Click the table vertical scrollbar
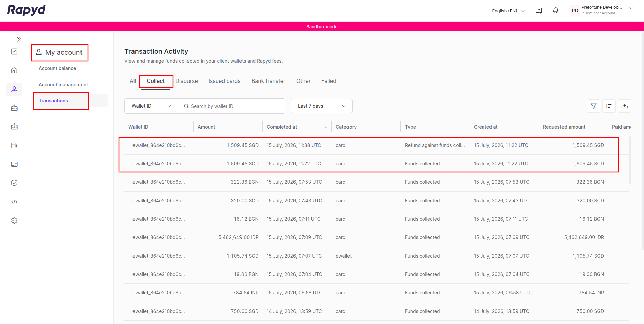 click(630, 160)
